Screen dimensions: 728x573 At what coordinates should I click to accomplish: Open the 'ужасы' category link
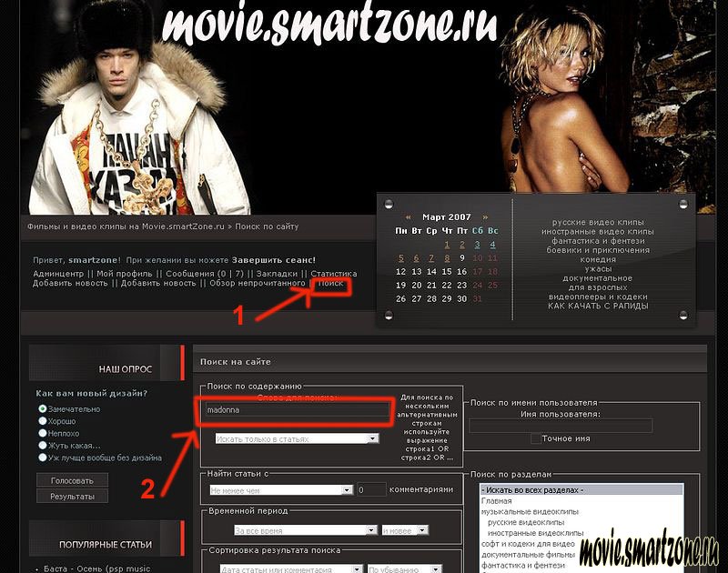click(x=598, y=268)
